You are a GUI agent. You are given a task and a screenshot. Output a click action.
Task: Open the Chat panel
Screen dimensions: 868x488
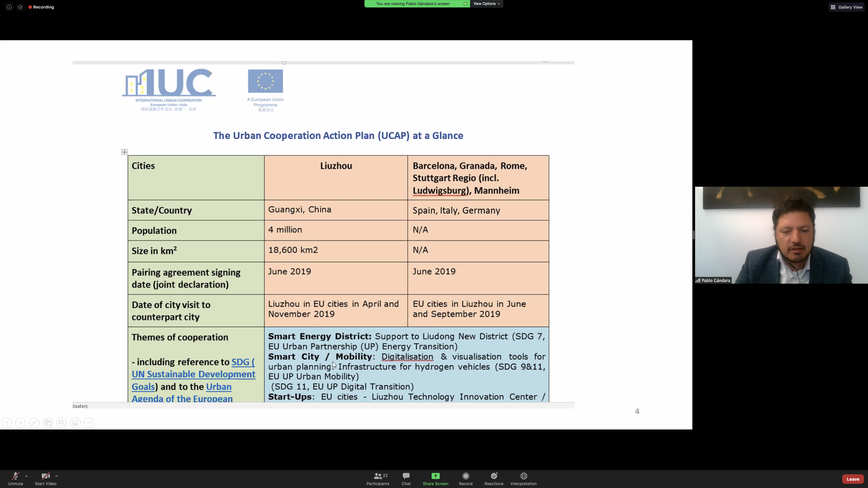[406, 479]
